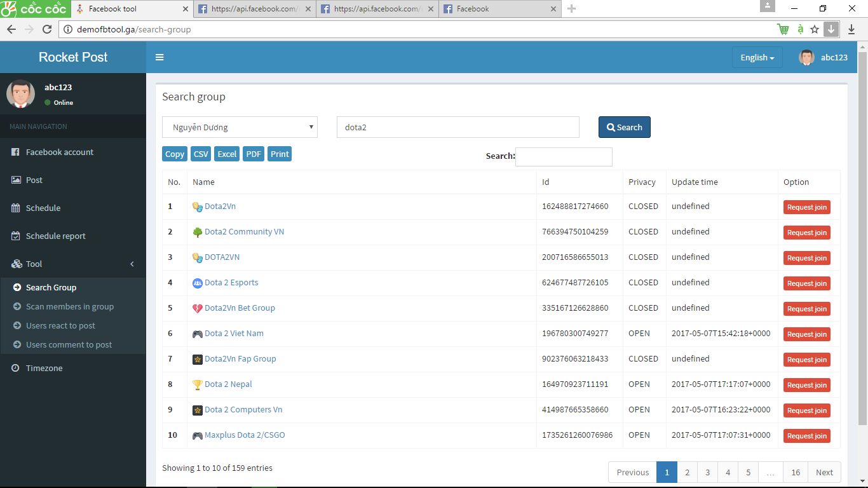
Task: Click the broken heart icon beside Dota2Vn Bet Group
Action: coord(198,308)
